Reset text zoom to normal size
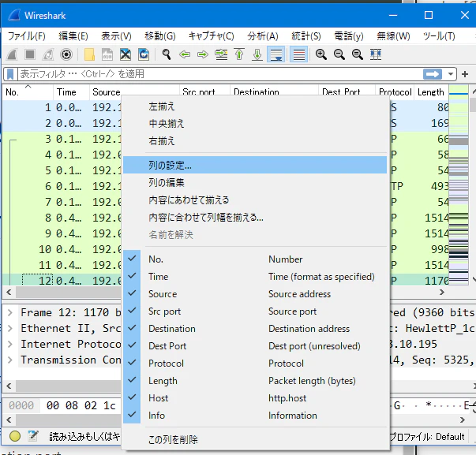Screen dimensions: 476x455 point(358,54)
